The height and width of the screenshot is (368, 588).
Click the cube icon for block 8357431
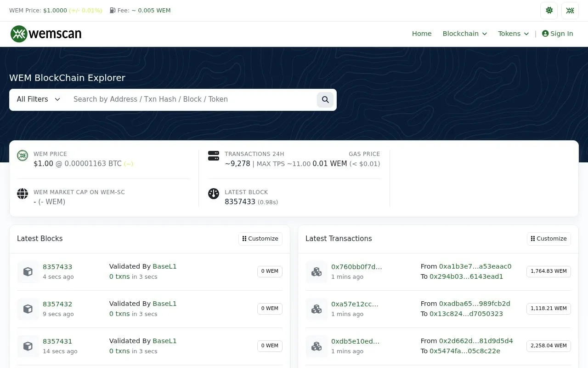point(28,346)
